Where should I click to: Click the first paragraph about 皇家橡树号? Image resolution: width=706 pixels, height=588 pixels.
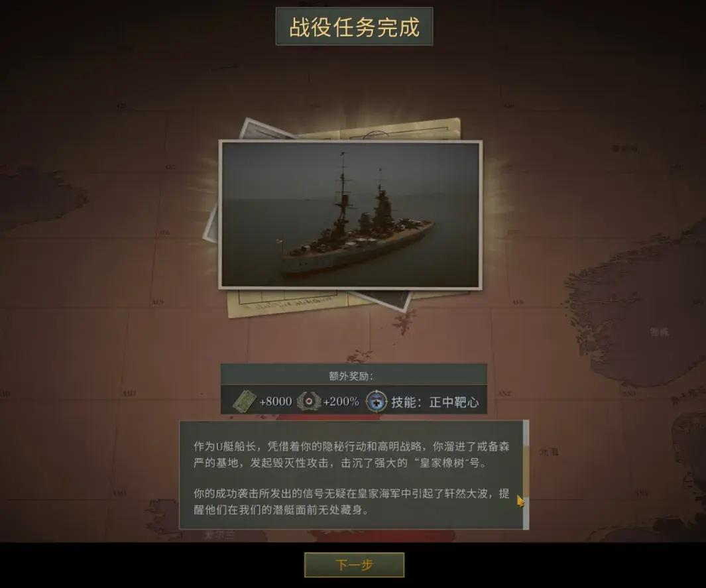[x=351, y=455]
